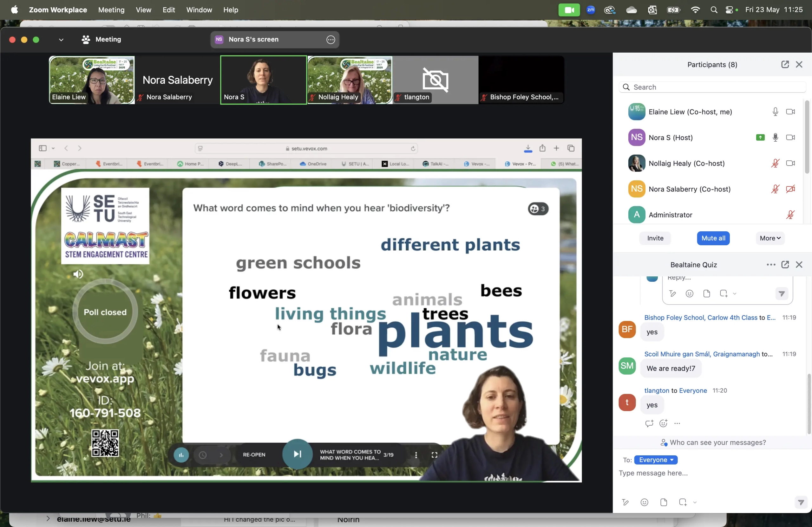Click the Mute all button
The width and height of the screenshot is (812, 527).
point(713,238)
